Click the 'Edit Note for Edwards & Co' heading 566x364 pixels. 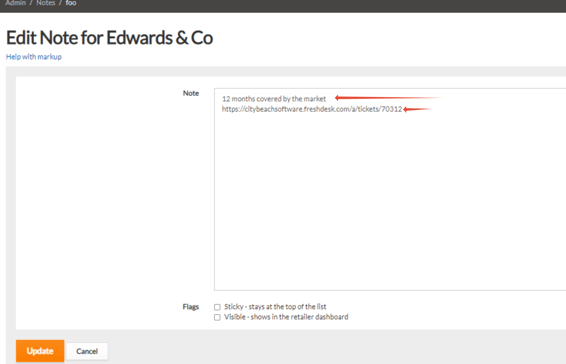(x=109, y=38)
